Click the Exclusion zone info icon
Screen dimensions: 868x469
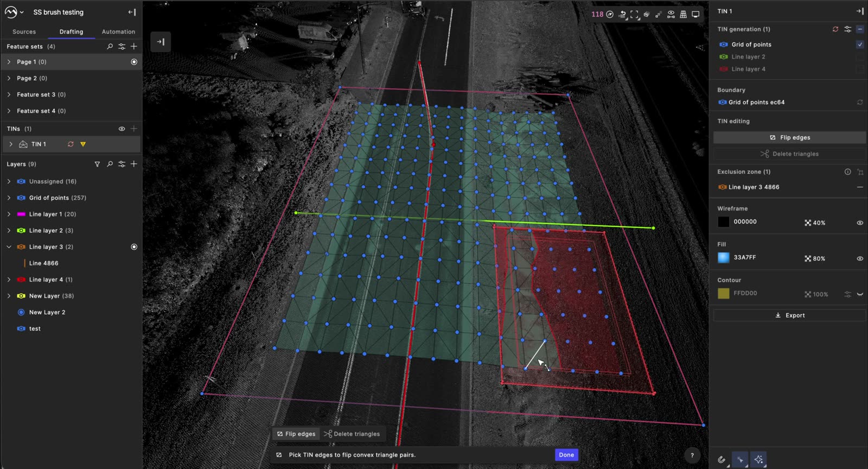[847, 172]
